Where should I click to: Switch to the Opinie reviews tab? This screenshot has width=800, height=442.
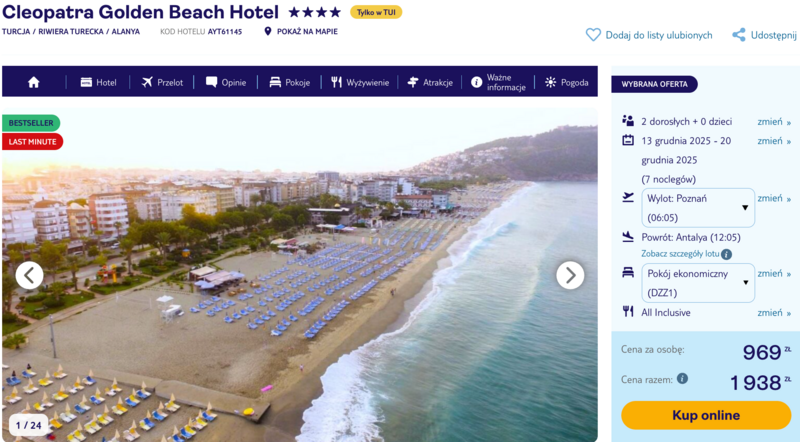coord(226,82)
